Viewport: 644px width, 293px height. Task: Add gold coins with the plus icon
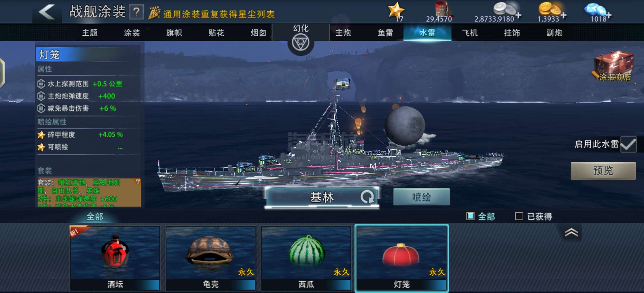pyautogui.click(x=563, y=15)
